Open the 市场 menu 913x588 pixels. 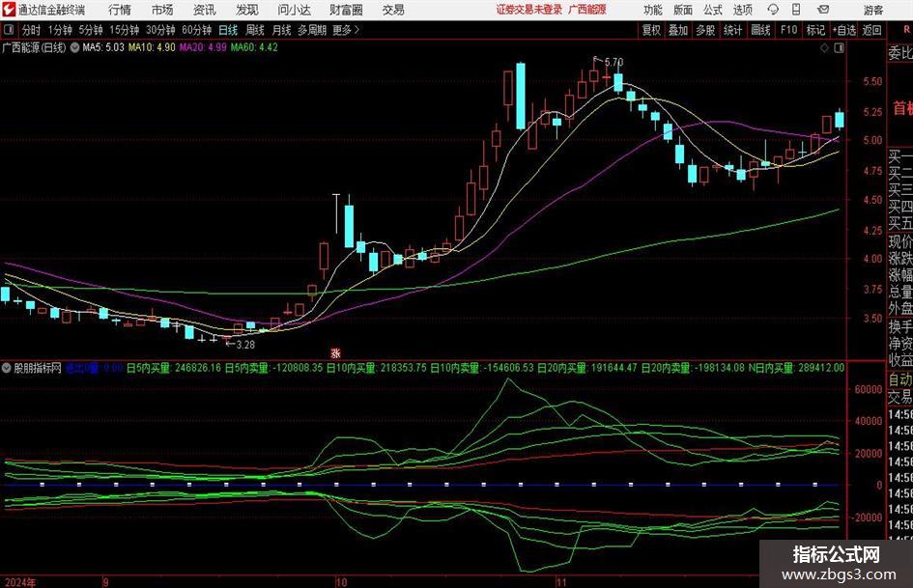(162, 10)
